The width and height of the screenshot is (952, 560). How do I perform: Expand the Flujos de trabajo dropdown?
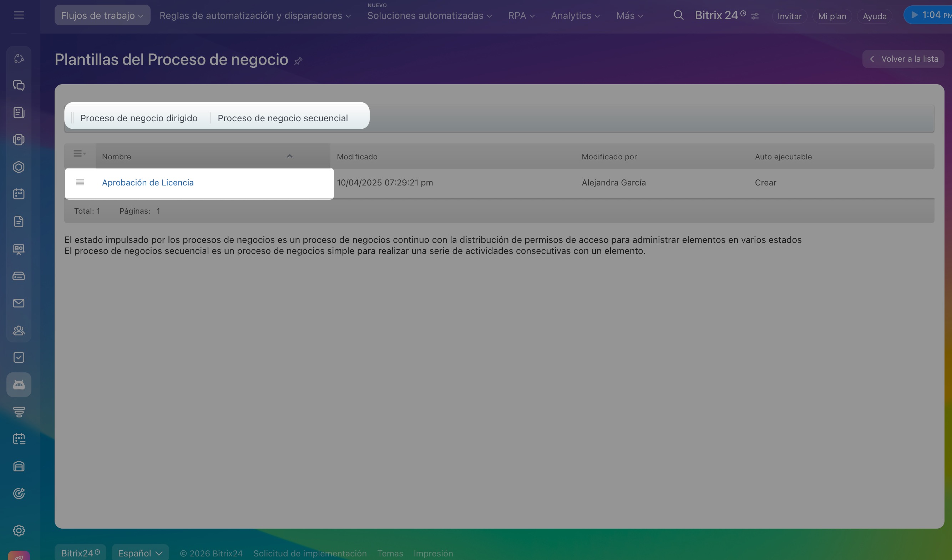102,15
